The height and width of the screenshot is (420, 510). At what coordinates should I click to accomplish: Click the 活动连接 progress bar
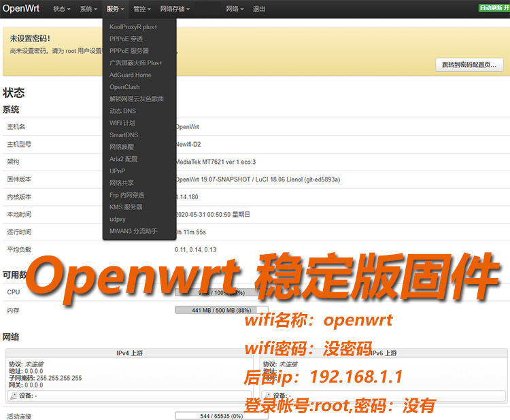[222, 416]
